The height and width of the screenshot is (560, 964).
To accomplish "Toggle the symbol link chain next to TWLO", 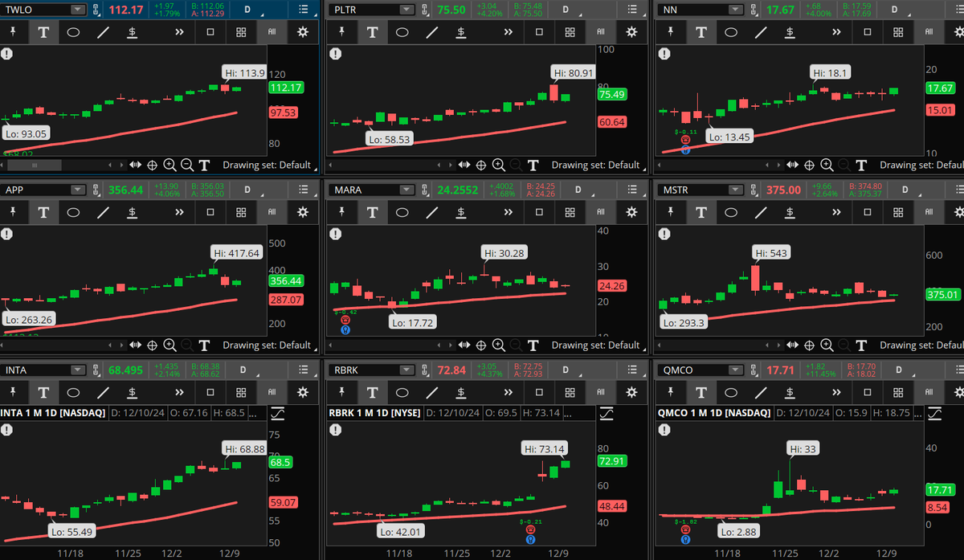I will coord(95,9).
